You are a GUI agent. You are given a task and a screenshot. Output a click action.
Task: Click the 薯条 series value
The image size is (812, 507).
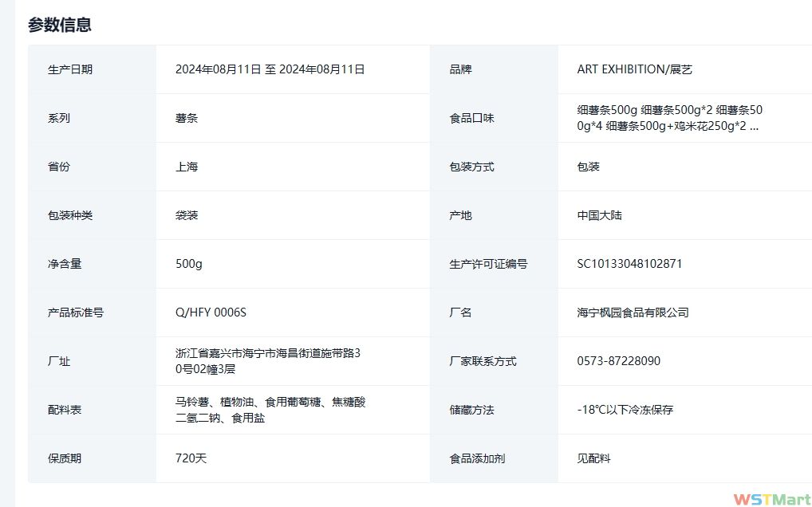coord(187,118)
